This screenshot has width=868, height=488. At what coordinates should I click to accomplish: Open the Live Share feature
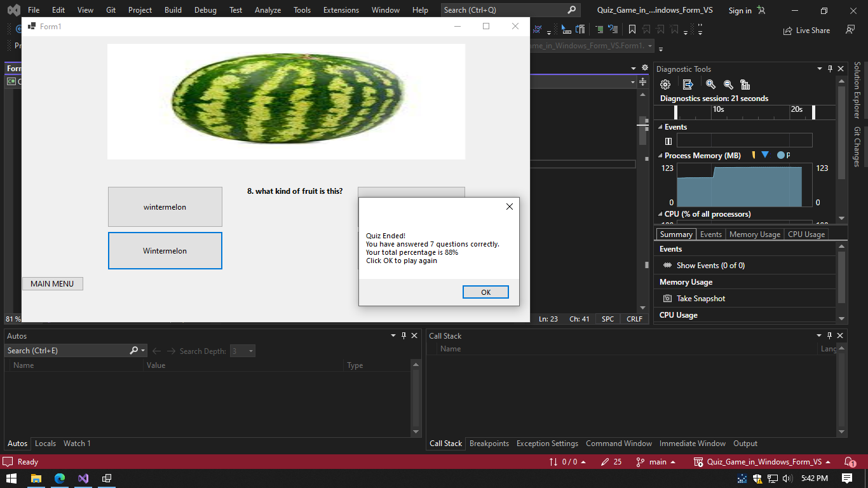[806, 30]
